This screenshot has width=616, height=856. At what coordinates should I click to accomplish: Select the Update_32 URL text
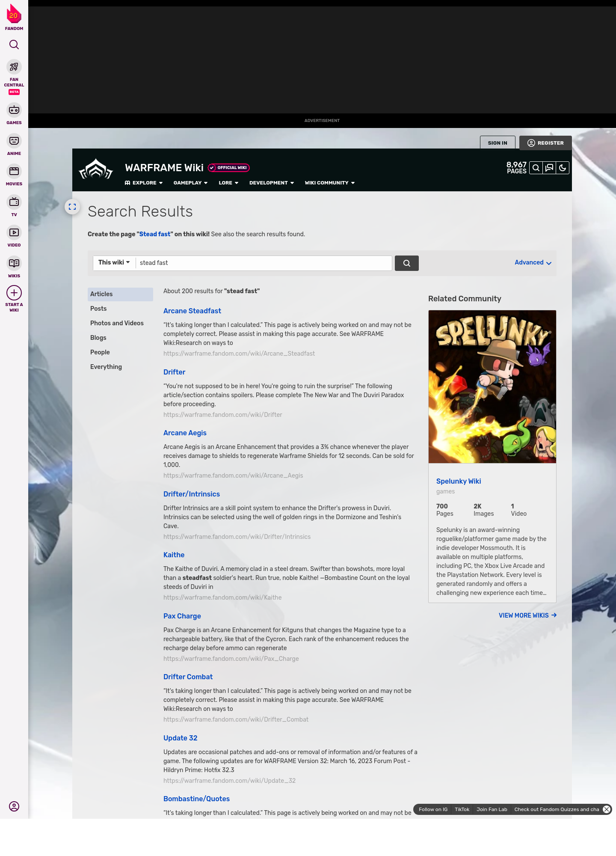tap(229, 781)
